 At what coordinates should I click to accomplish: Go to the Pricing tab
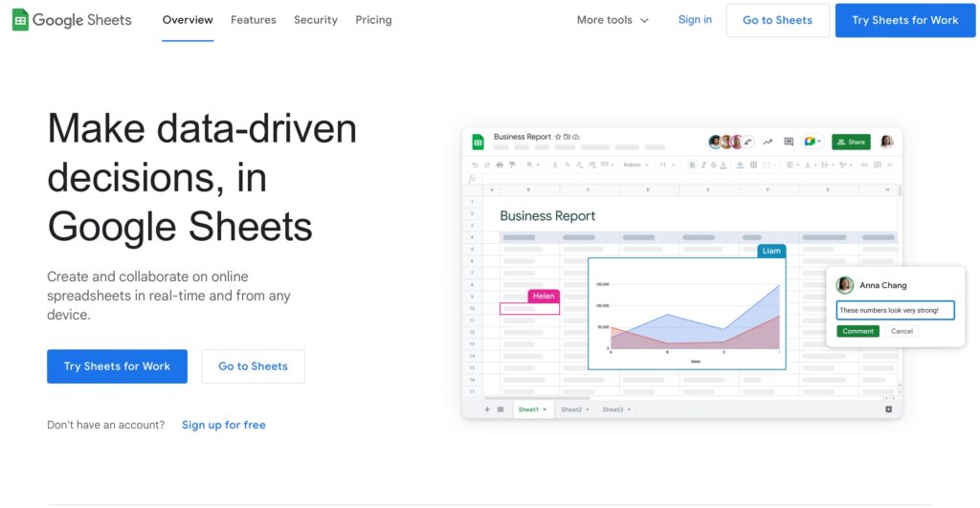tap(374, 20)
